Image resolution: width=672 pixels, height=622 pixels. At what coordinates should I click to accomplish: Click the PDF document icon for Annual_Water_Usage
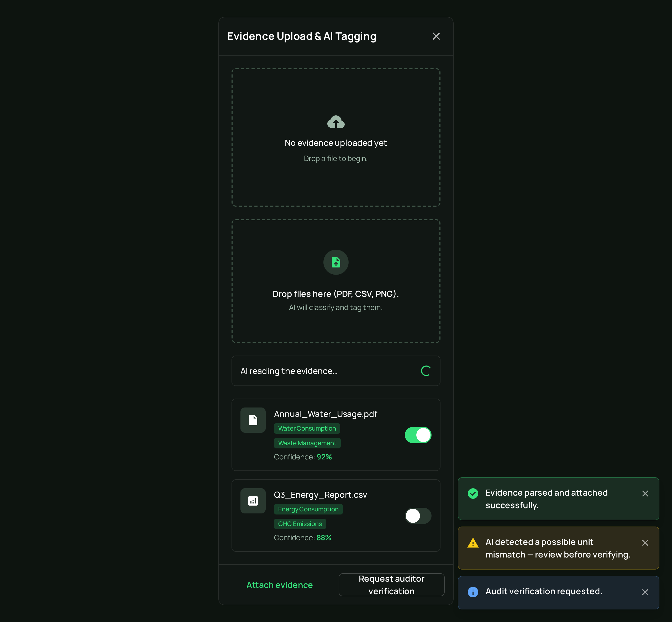coord(253,420)
